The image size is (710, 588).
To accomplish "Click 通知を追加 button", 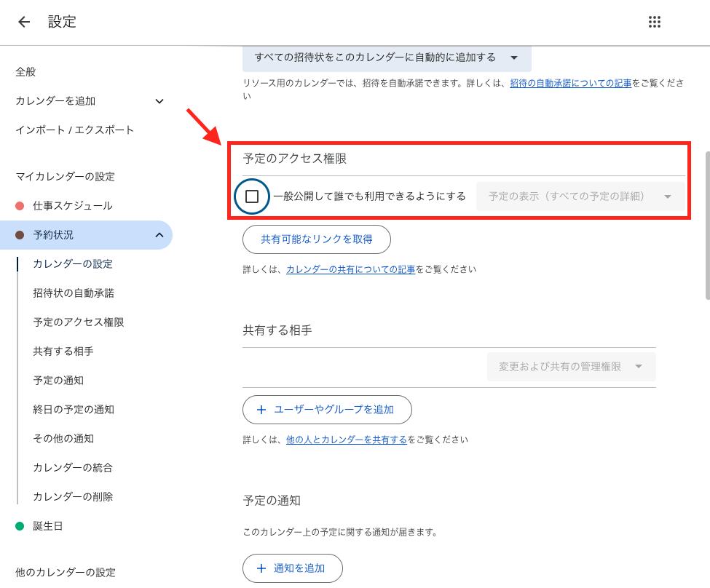I will coord(293,568).
